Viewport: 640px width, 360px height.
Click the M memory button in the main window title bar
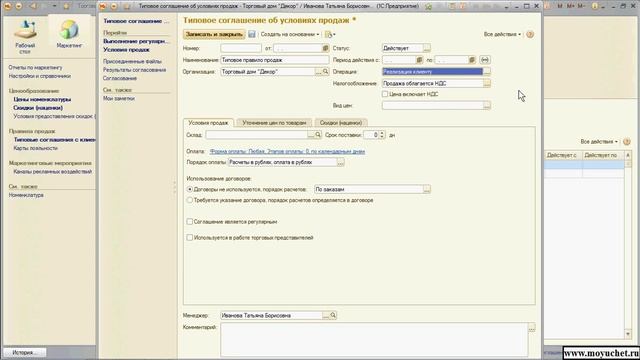click(x=560, y=6)
